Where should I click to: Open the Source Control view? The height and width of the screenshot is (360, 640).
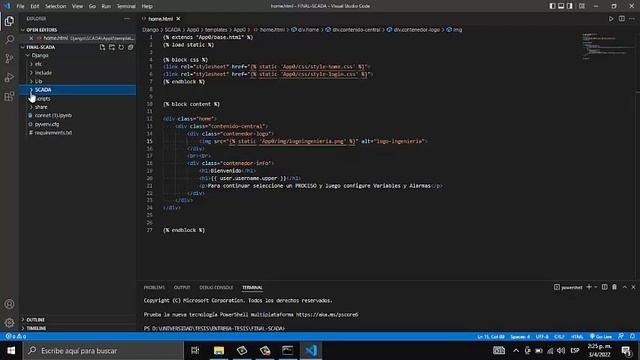[9, 58]
